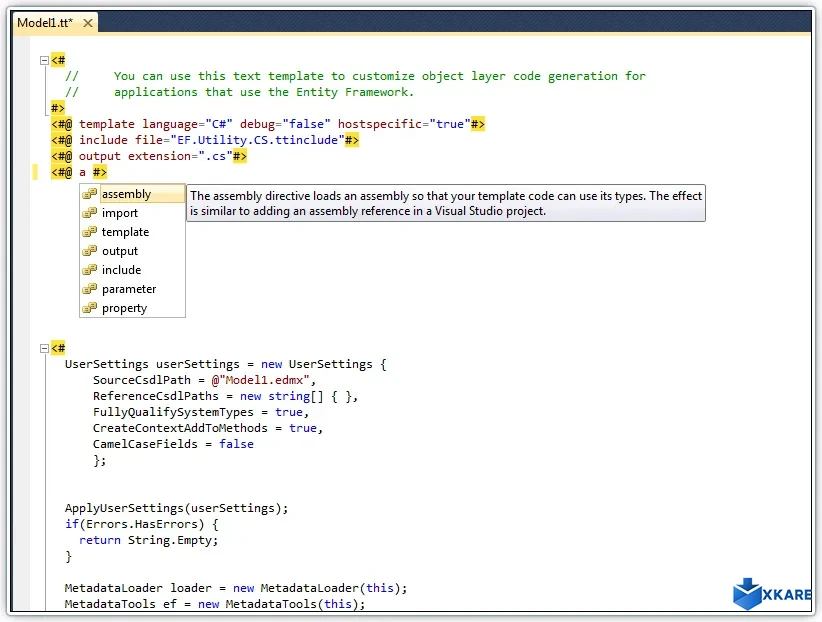This screenshot has height=622, width=822.
Task: Place cursor on language="C#" attribute
Action: [187, 124]
